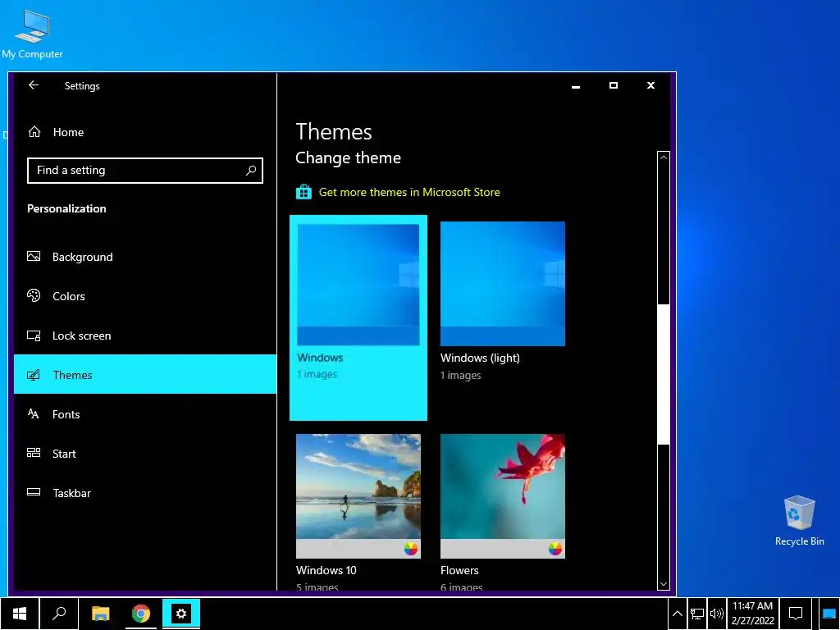Click the blue tray icon at taskbar end
The image size is (840, 630).
pos(829,614)
